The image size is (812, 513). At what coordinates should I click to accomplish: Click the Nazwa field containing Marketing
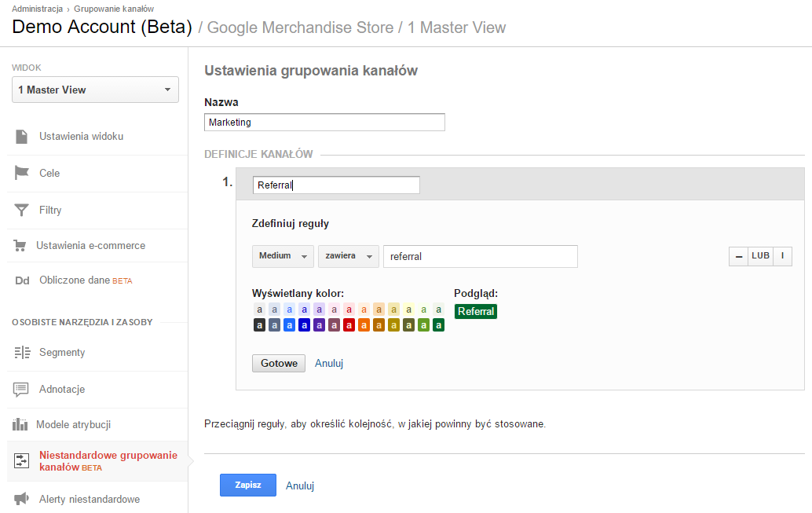click(x=324, y=123)
